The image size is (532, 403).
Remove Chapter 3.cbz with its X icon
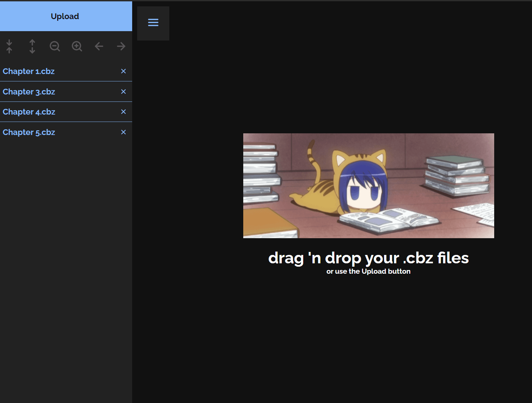coord(123,91)
